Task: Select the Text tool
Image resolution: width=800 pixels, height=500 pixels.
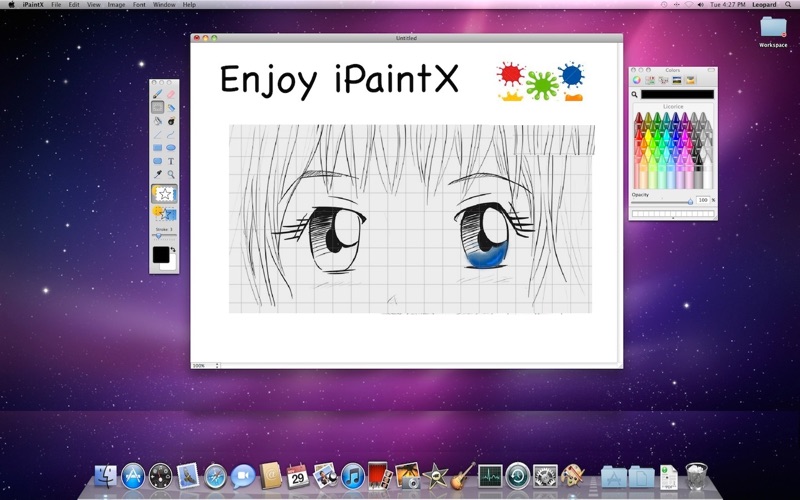Action: 171,160
